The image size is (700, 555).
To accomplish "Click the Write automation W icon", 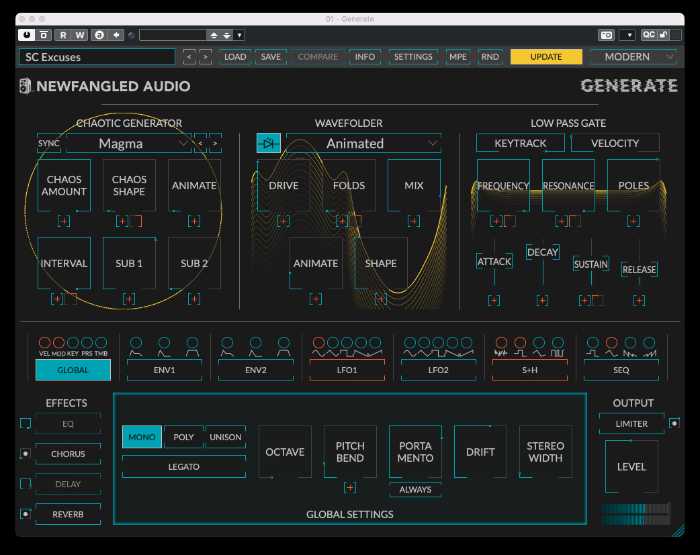I will 79,35.
